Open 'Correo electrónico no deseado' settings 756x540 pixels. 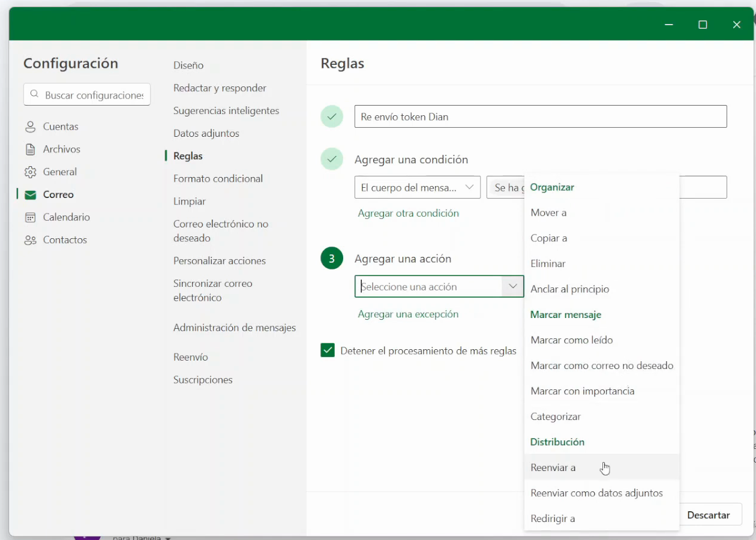coord(221,231)
